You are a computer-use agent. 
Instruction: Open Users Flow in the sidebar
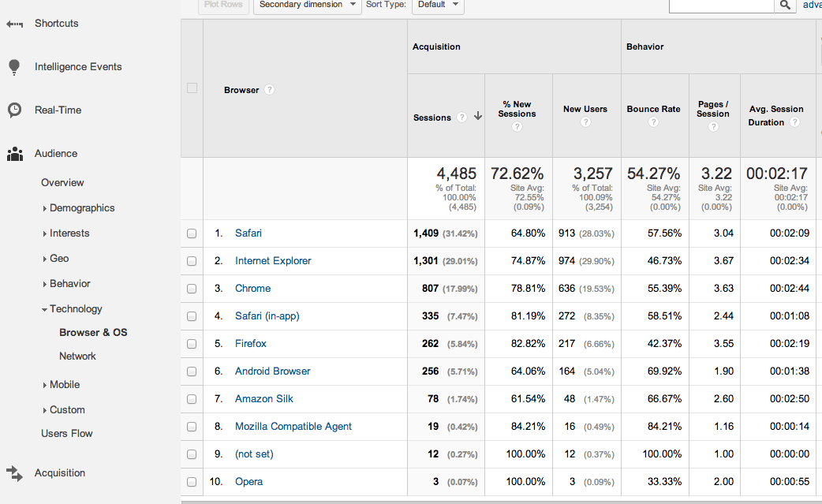(67, 434)
